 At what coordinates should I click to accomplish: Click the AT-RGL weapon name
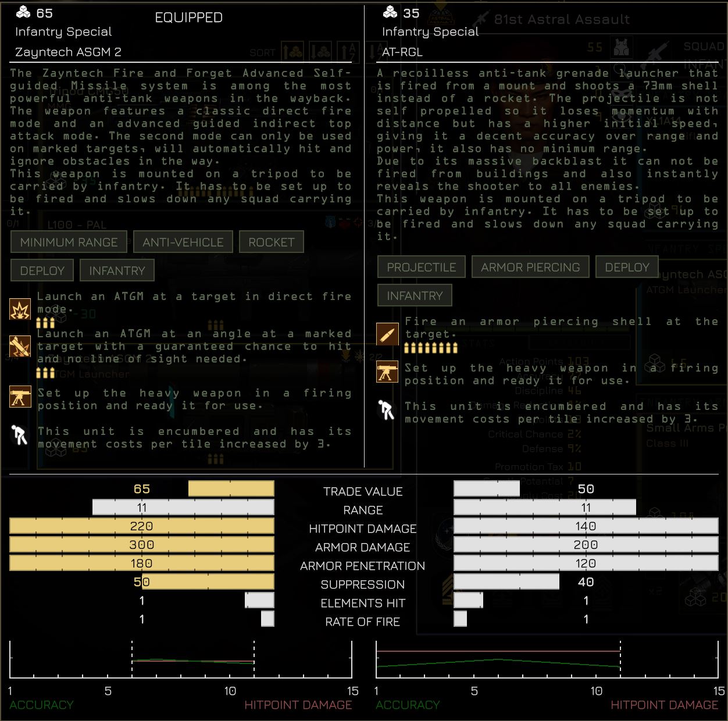point(402,52)
